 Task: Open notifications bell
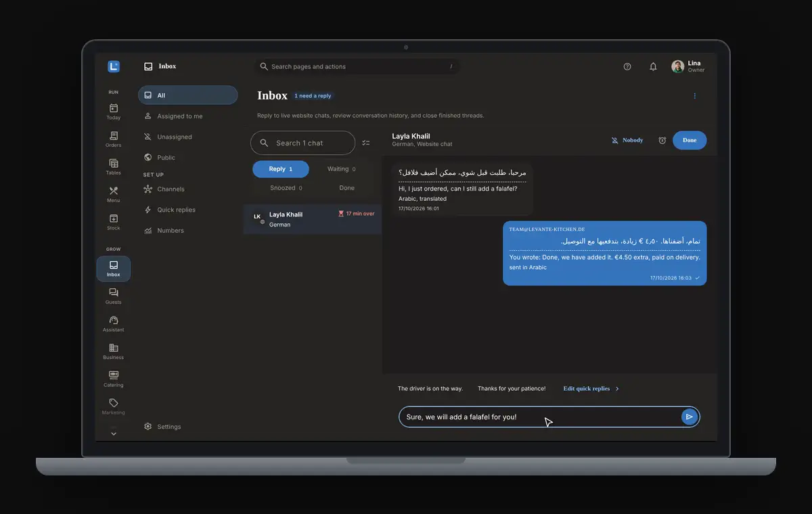tap(653, 66)
